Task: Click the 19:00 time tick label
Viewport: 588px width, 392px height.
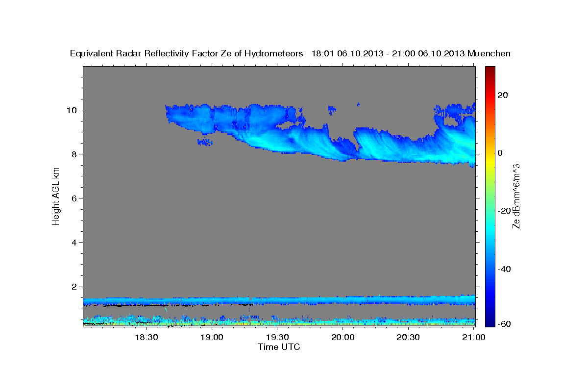Action: 212,337
